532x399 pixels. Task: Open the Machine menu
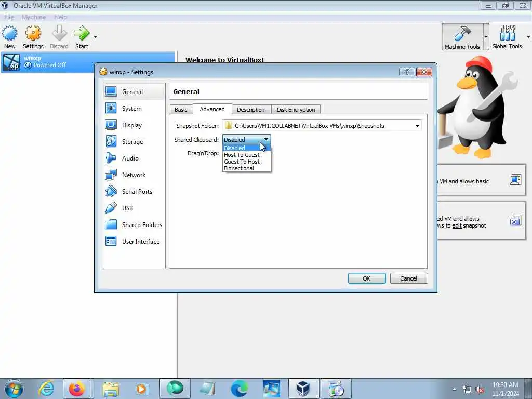click(x=34, y=17)
